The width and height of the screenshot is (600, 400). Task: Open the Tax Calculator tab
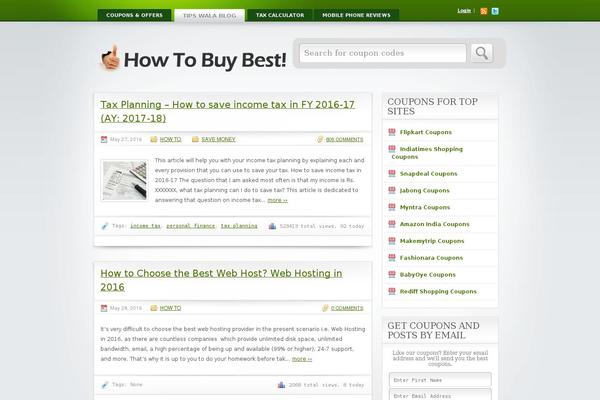(280, 15)
